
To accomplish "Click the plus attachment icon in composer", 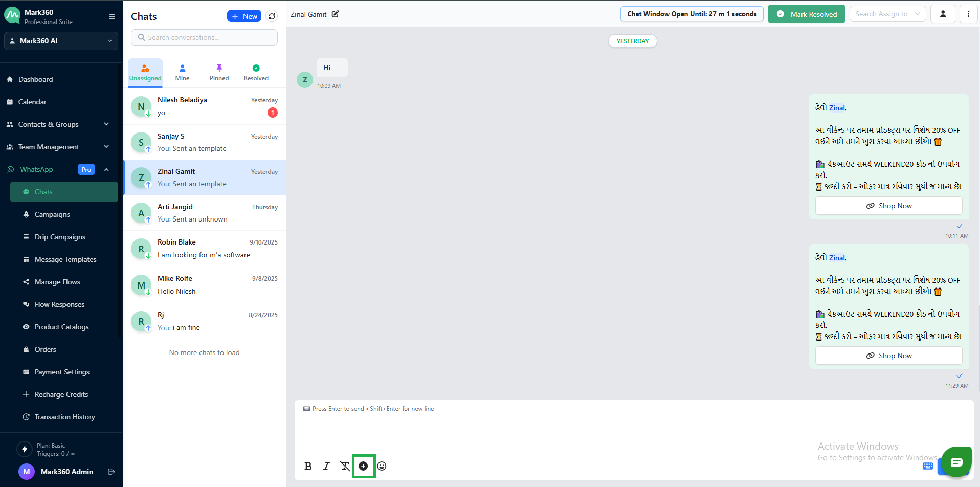I will tap(363, 466).
